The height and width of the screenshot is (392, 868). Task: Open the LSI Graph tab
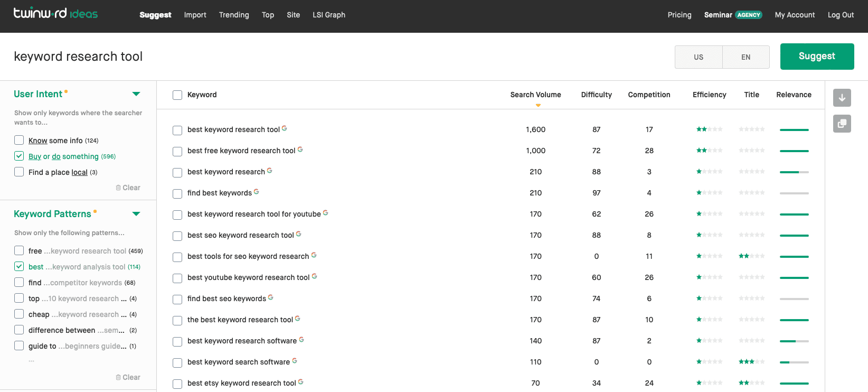tap(329, 15)
